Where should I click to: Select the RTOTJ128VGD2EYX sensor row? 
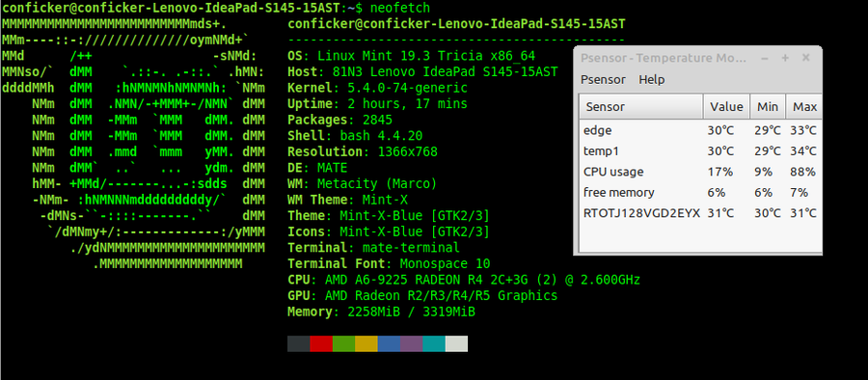coord(700,213)
